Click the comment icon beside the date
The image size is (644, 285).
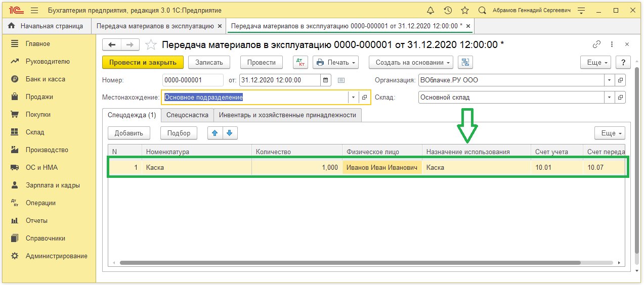pos(341,80)
